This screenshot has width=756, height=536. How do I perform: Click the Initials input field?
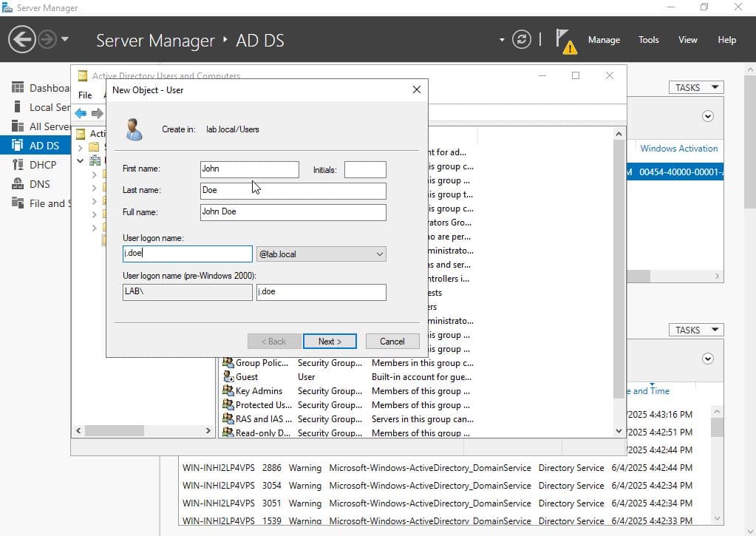pos(365,170)
